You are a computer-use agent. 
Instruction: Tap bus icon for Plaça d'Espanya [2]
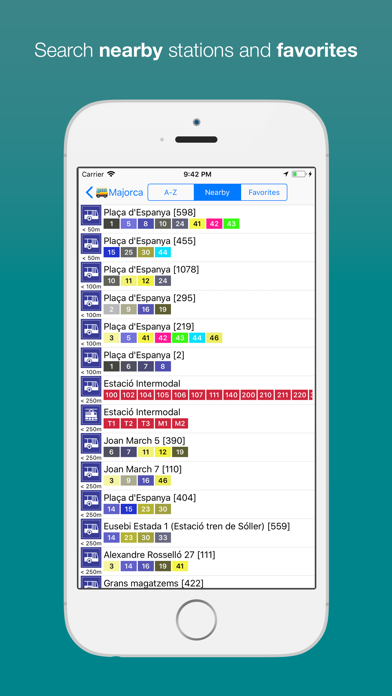(91, 358)
